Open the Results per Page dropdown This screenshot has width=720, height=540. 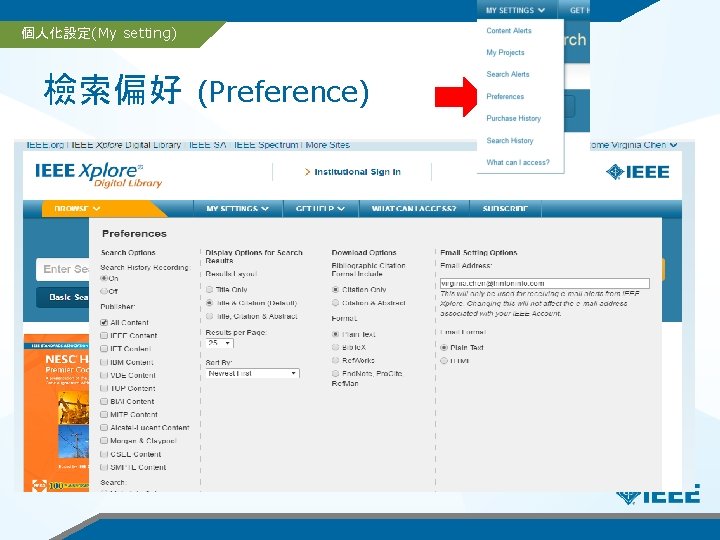click(x=219, y=343)
